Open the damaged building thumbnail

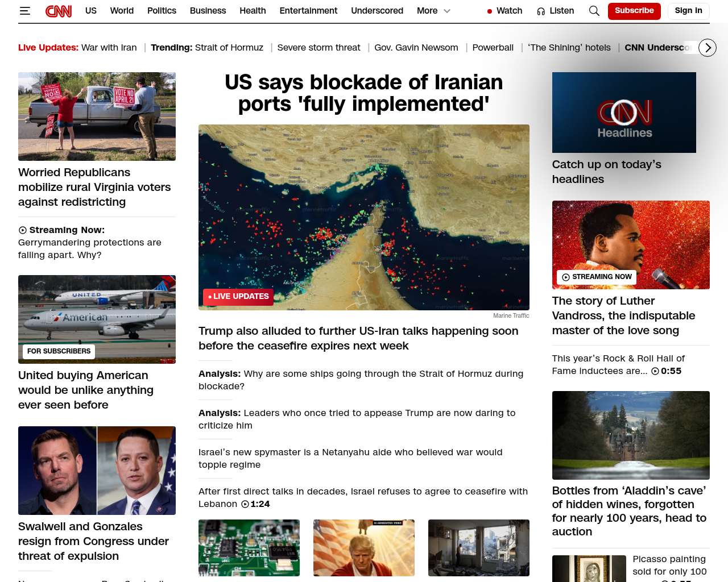pos(479,548)
